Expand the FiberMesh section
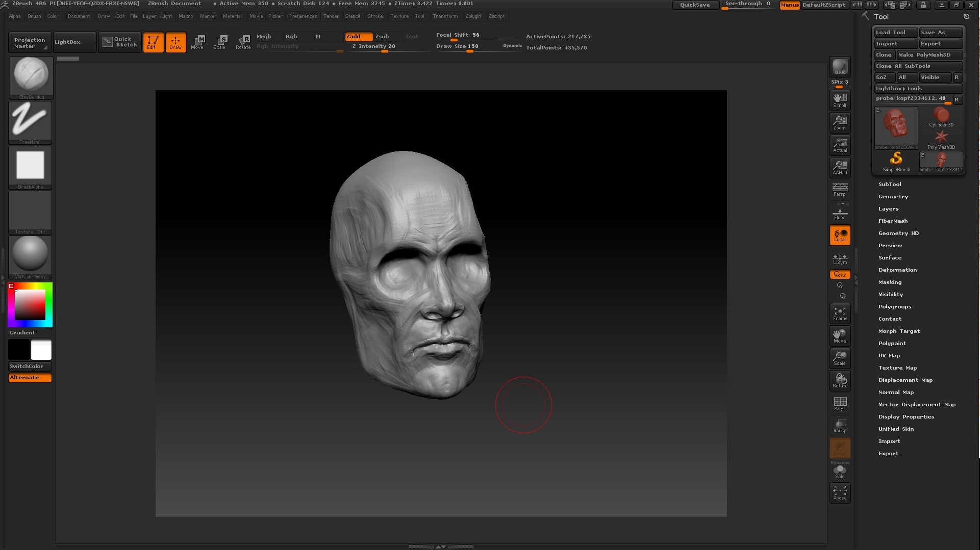 pyautogui.click(x=893, y=221)
